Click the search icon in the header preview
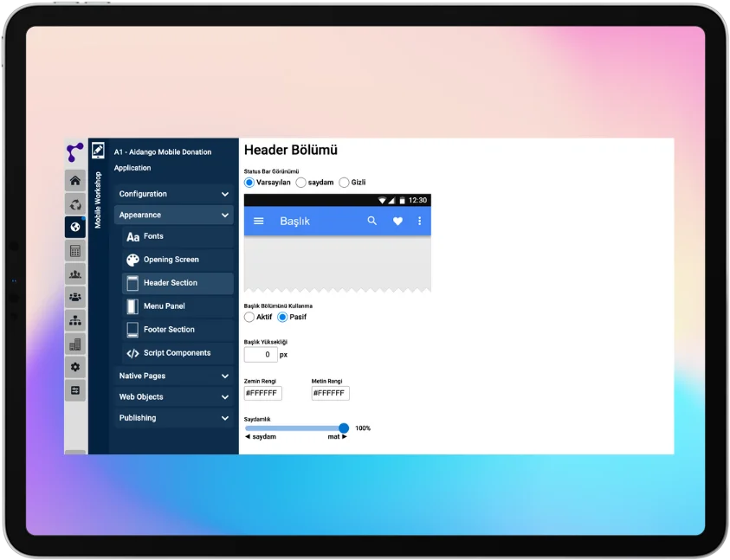 (371, 221)
